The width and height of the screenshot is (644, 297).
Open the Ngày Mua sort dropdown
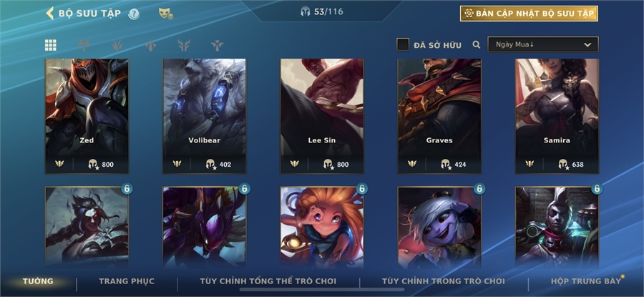click(x=543, y=45)
